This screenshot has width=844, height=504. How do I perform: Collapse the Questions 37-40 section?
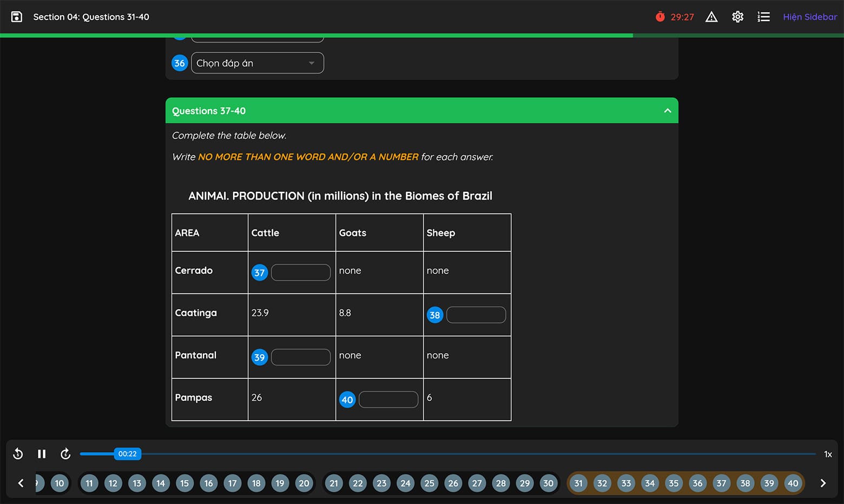click(667, 111)
